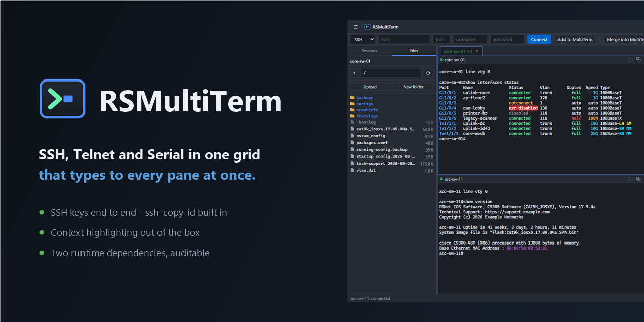Open file browser icon in core-sw-01 pane header
The height and width of the screenshot is (322, 644).
(630, 59)
